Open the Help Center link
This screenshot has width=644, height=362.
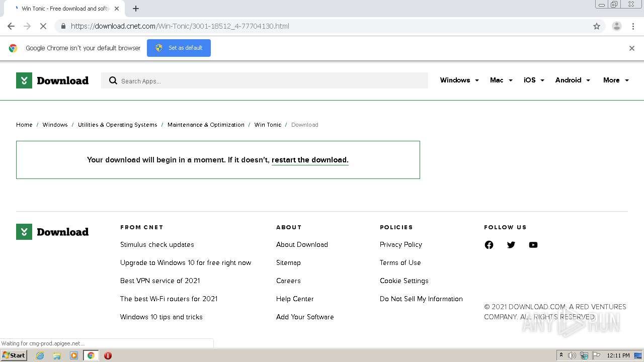tap(295, 299)
